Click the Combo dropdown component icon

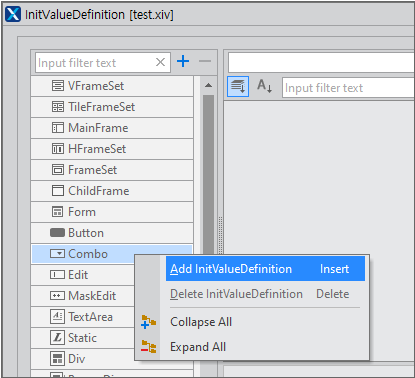point(57,254)
